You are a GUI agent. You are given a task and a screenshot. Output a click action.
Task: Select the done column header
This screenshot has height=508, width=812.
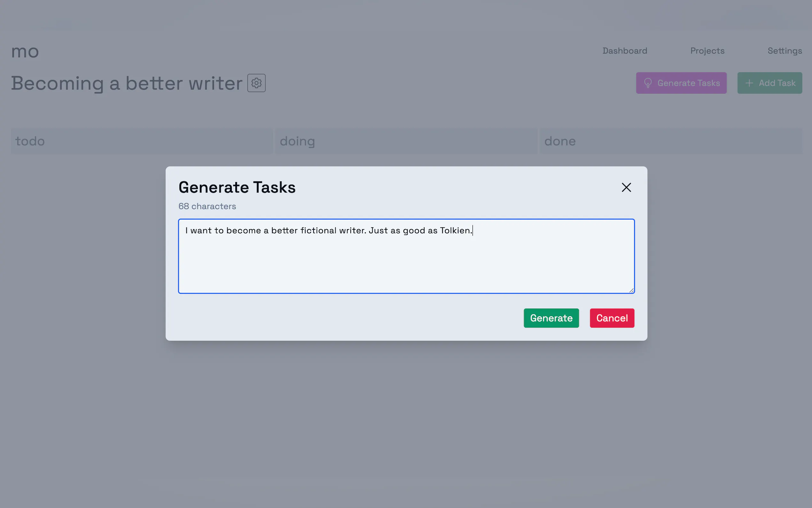pos(670,141)
